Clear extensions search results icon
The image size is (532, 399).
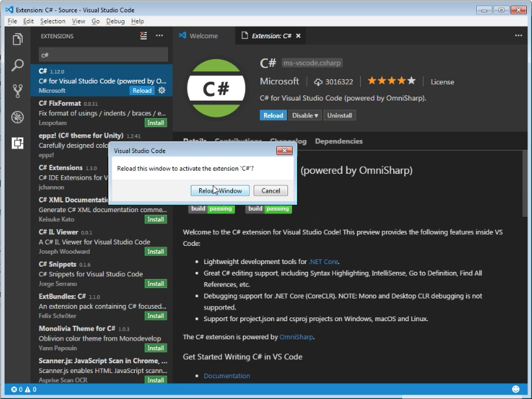143,36
